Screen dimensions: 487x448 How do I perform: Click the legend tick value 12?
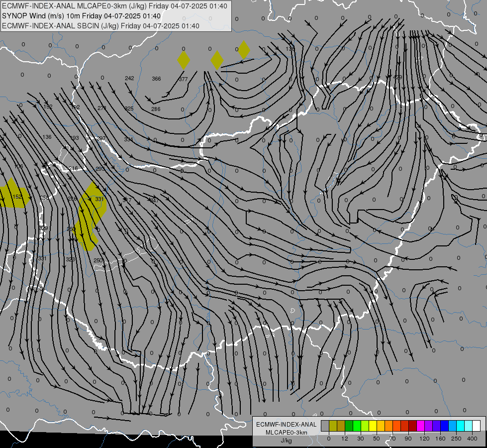coord(345,439)
